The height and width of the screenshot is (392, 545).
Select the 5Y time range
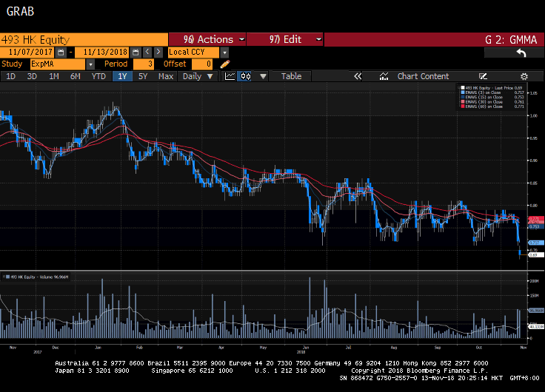point(143,76)
